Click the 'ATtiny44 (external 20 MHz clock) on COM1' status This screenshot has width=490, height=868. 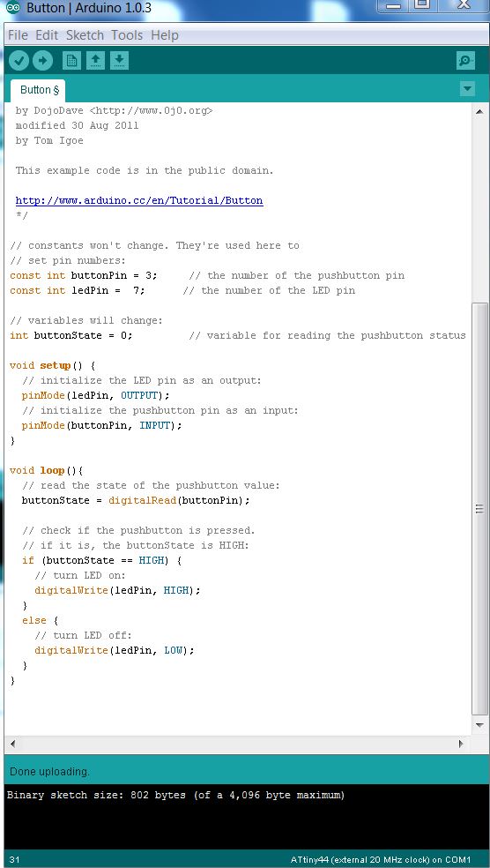click(x=381, y=860)
